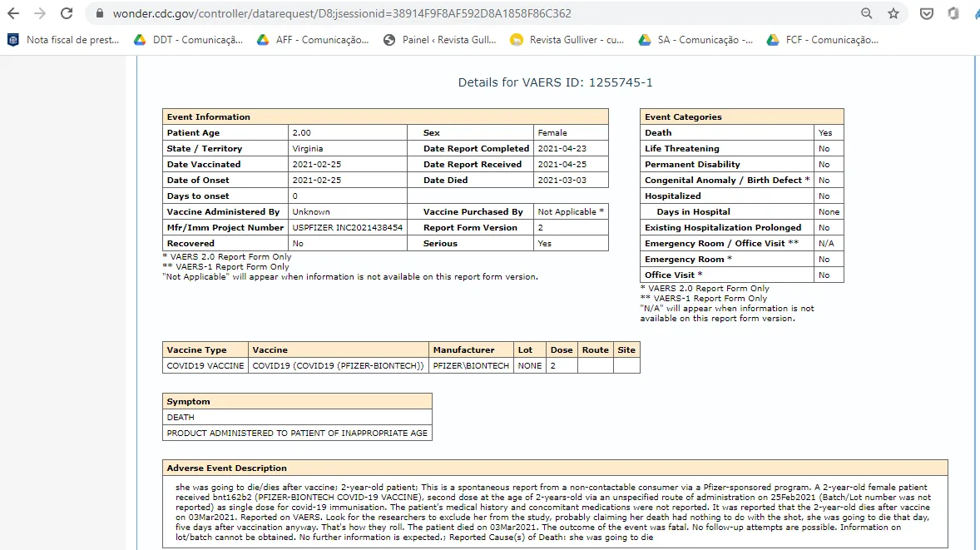
Task: Select the 'DEATH' symptom row
Action: coord(297,418)
